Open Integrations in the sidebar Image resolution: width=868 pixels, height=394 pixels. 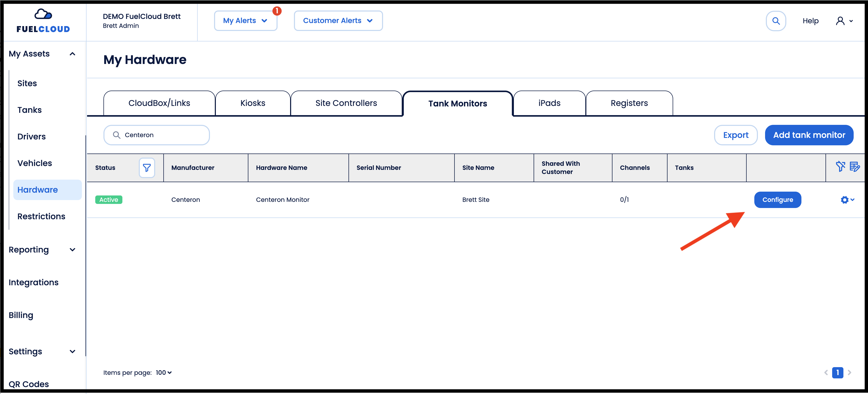[34, 282]
